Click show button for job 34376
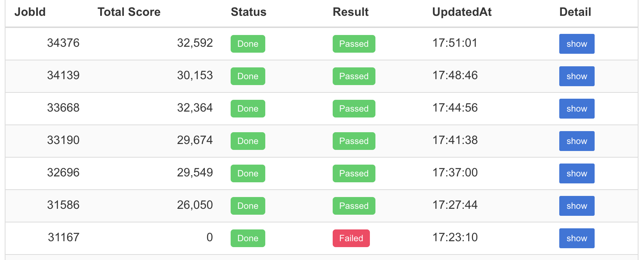This screenshot has width=644, height=260. pyautogui.click(x=577, y=44)
